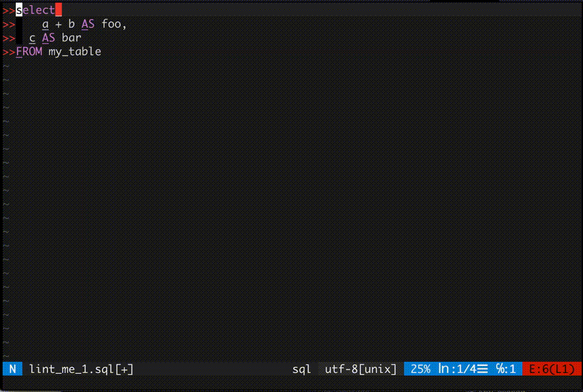The width and height of the screenshot is (583, 392).
Task: Click the alias foo
Action: (113, 24)
